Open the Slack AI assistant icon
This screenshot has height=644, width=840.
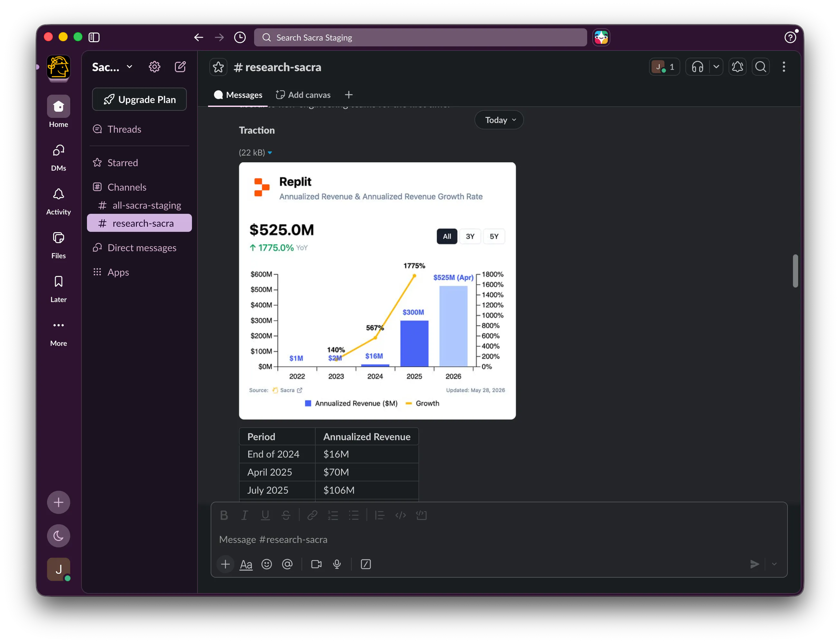pyautogui.click(x=601, y=37)
